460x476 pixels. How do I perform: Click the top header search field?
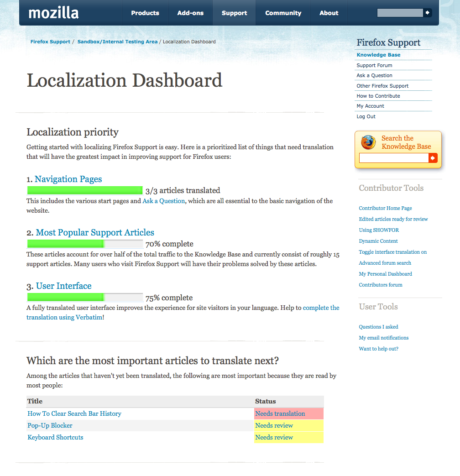[x=400, y=13]
